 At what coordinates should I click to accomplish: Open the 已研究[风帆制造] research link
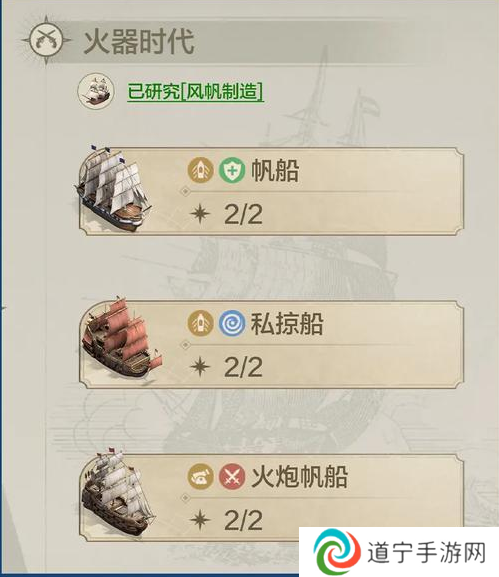pyautogui.click(x=195, y=91)
